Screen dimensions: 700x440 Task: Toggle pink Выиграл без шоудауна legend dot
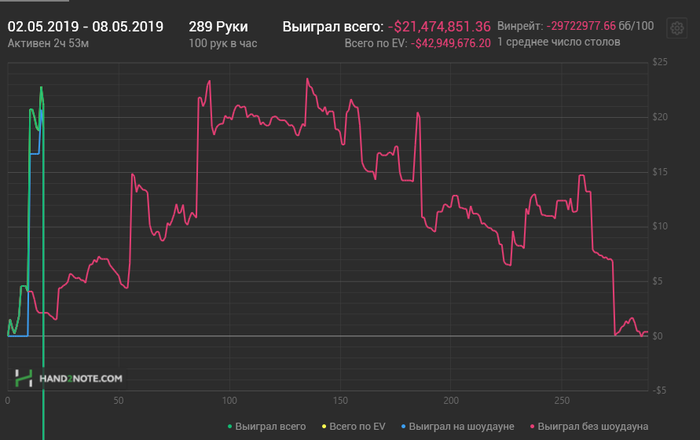click(x=532, y=427)
